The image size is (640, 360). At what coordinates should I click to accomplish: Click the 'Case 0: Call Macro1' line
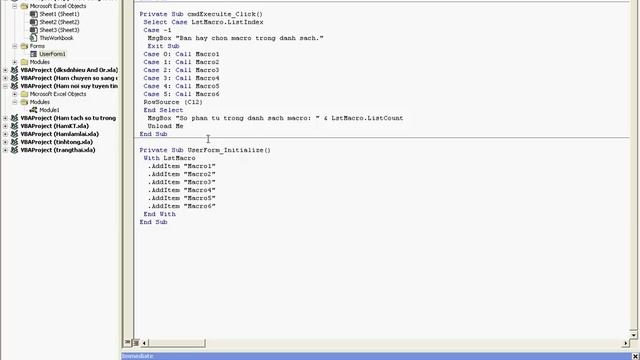[181, 54]
